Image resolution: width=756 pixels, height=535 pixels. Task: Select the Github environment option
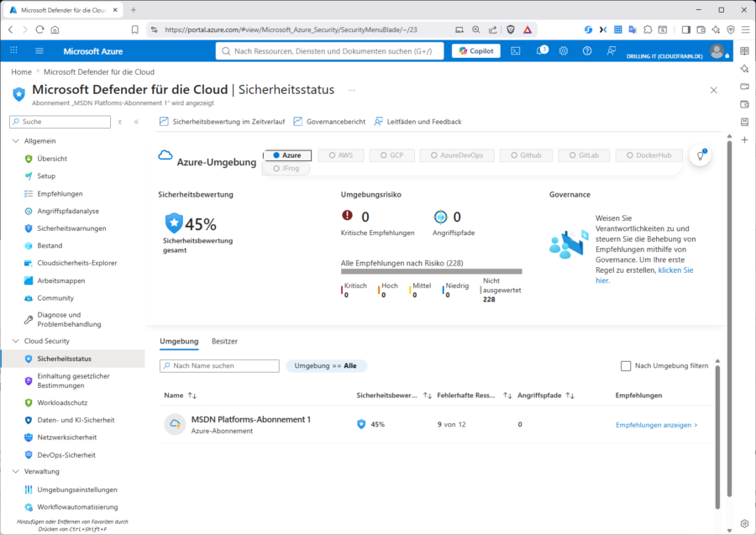(x=526, y=155)
